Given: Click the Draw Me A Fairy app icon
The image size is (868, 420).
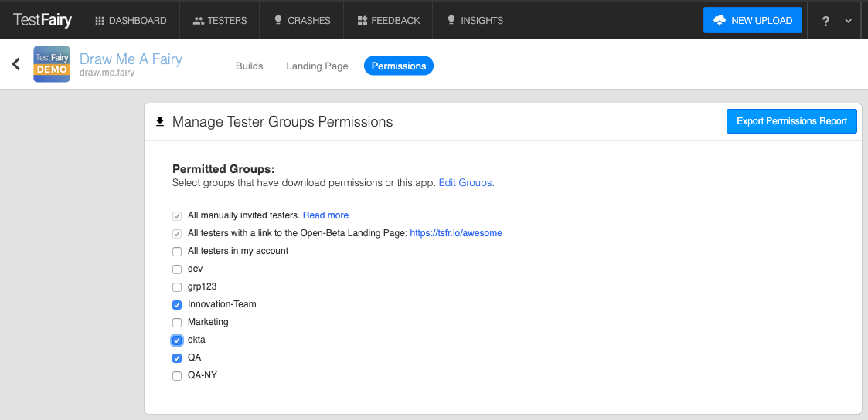Looking at the screenshot, I should tap(52, 64).
